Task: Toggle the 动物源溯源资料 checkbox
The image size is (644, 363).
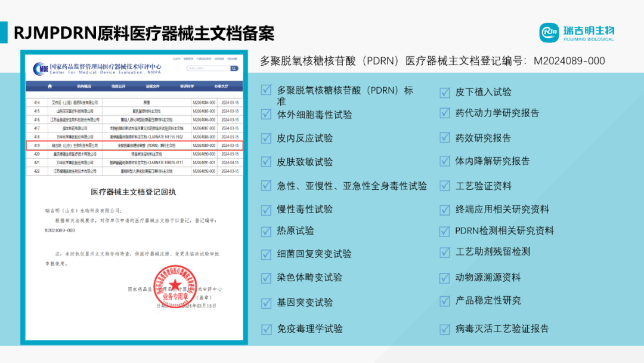Action: pos(444,278)
